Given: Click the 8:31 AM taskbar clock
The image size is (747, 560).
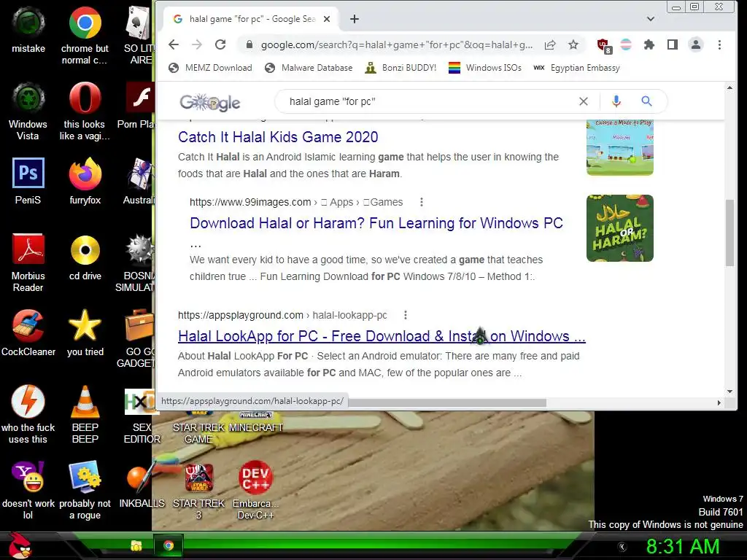Looking at the screenshot, I should pos(683,547).
